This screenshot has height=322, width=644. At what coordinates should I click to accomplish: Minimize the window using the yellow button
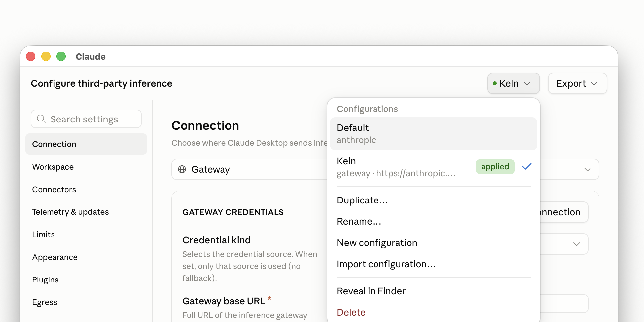coord(46,56)
